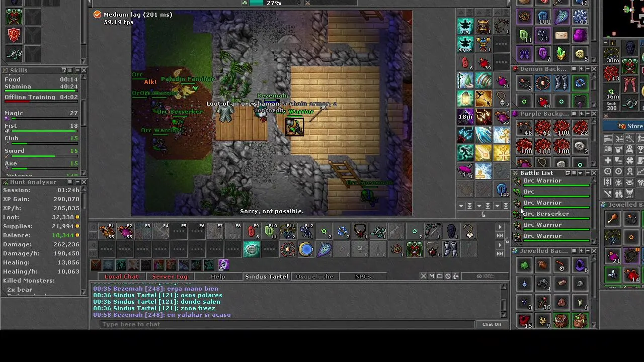Image resolution: width=644 pixels, height=362 pixels.
Task: Use the F2 mana potion hotkey slot
Action: click(x=125, y=231)
